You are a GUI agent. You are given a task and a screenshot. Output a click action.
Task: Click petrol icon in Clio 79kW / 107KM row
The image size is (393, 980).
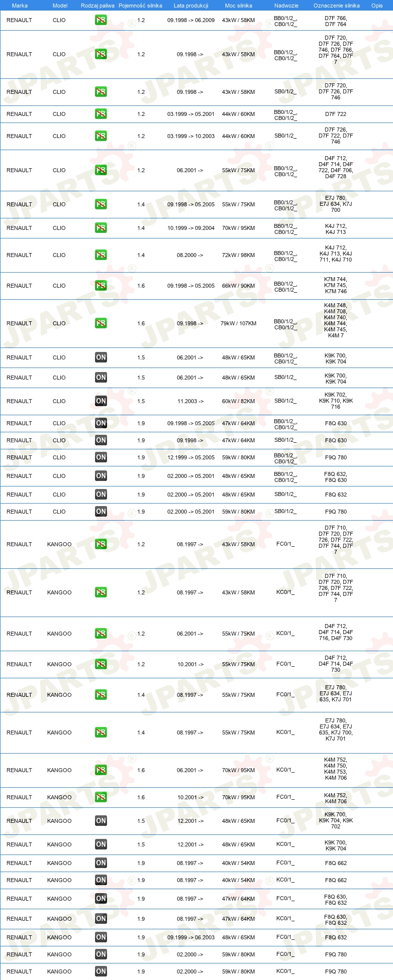click(x=101, y=324)
